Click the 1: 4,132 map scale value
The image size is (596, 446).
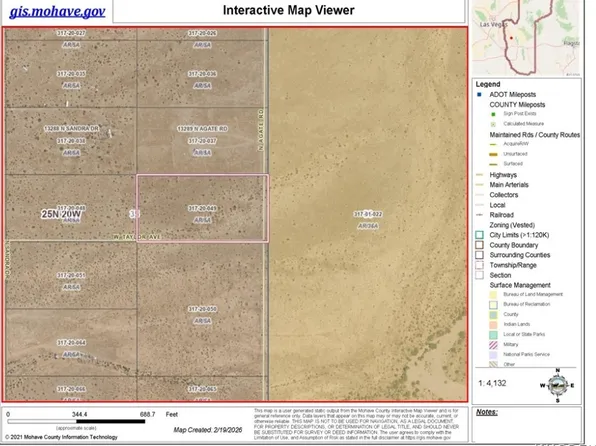(x=492, y=383)
